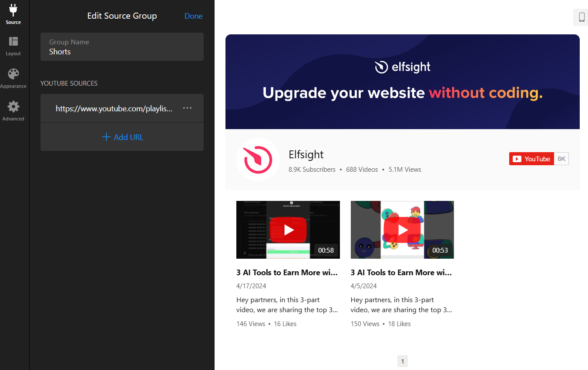Edit the Group Name field Shorts
This screenshot has height=370, width=588.
click(x=122, y=47)
